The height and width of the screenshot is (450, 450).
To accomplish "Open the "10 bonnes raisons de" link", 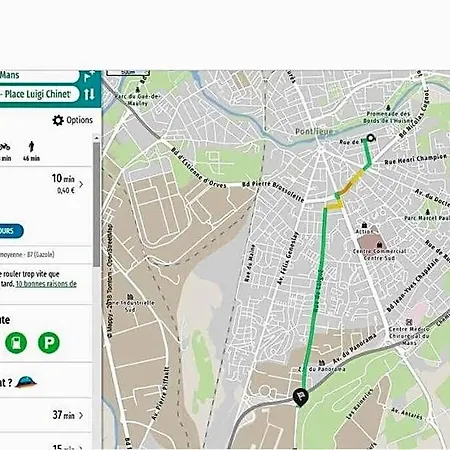I will [46, 284].
